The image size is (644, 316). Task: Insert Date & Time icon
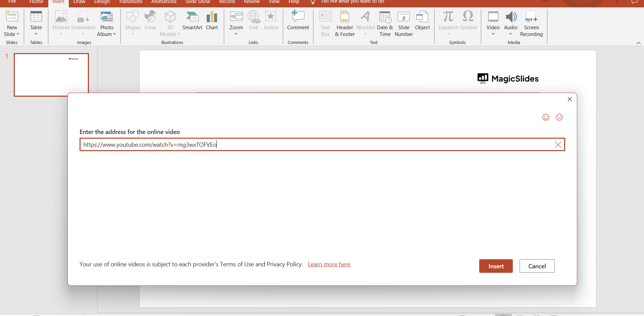tap(385, 16)
